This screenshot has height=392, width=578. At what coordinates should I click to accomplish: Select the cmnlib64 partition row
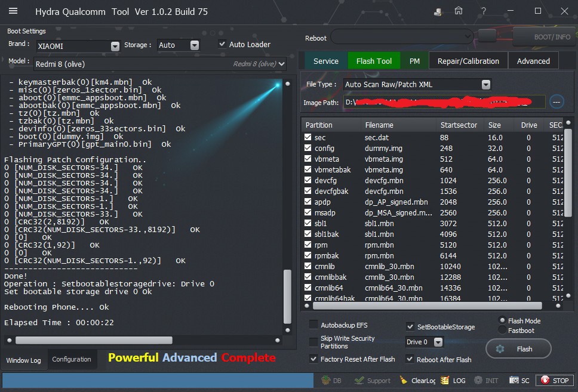432,288
